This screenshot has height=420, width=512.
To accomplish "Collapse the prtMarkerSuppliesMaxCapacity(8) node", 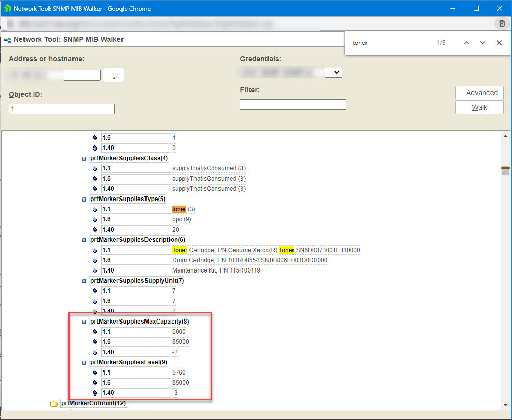I will 84,322.
